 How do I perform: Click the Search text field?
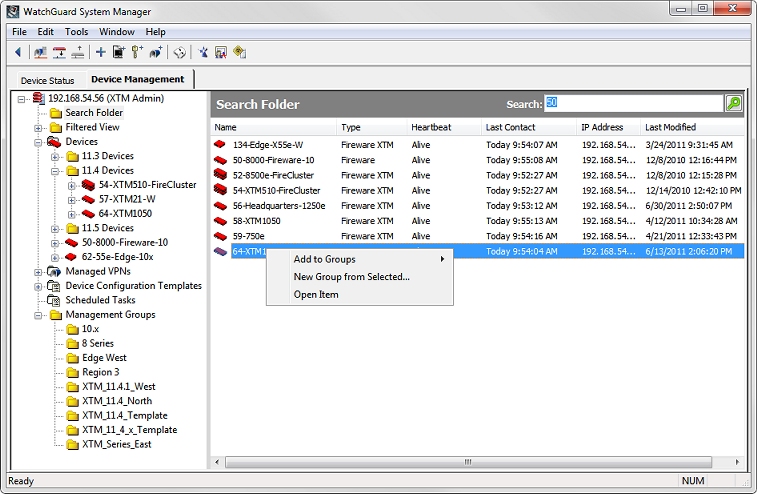coord(632,104)
